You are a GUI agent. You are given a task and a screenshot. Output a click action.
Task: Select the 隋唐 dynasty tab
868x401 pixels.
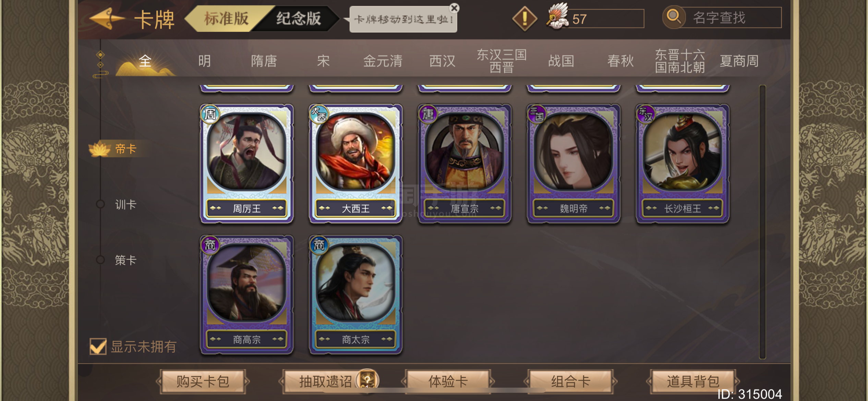coord(264,61)
